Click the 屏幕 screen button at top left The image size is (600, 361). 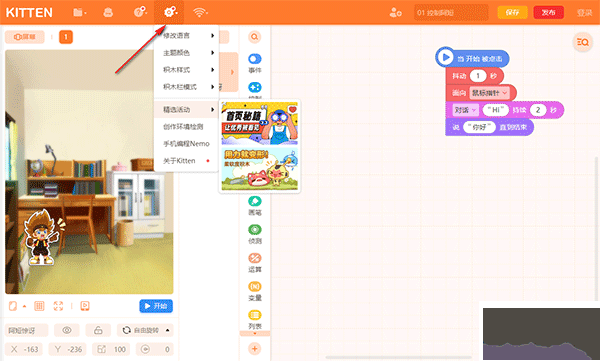24,37
